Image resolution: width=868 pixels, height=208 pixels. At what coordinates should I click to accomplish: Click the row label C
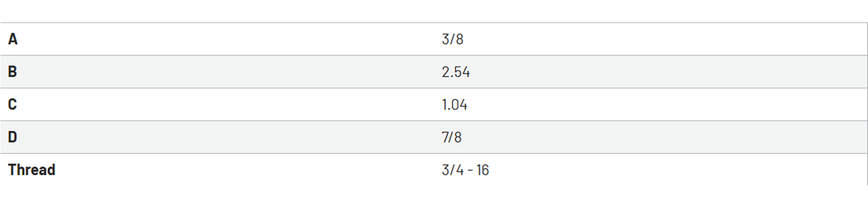pyautogui.click(x=12, y=104)
